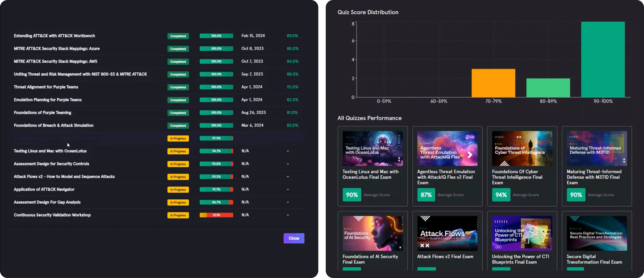The height and width of the screenshot is (278, 644).
Task: Open the Agentless Threat Emulation quiz thumbnail
Action: tap(447, 148)
